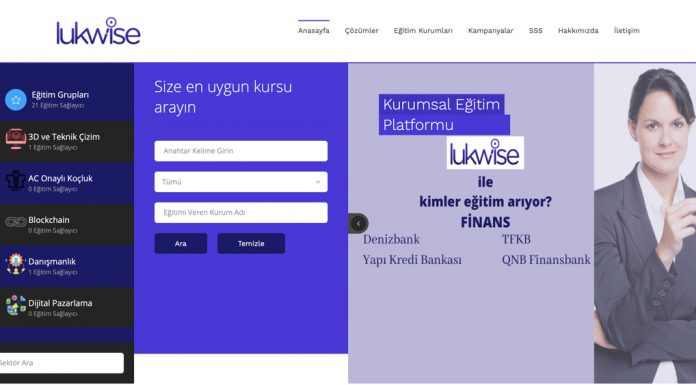Click the Blockchain chain-link icon

[16, 222]
